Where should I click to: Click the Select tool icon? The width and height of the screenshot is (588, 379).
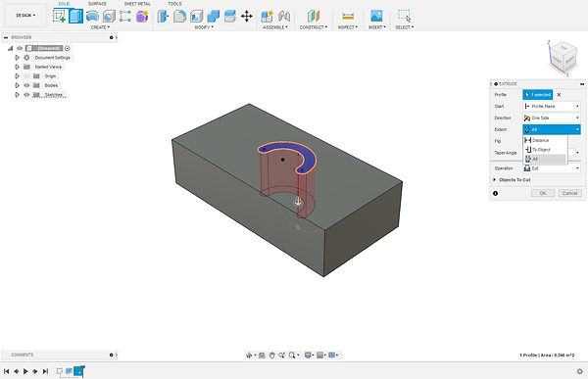click(x=404, y=16)
